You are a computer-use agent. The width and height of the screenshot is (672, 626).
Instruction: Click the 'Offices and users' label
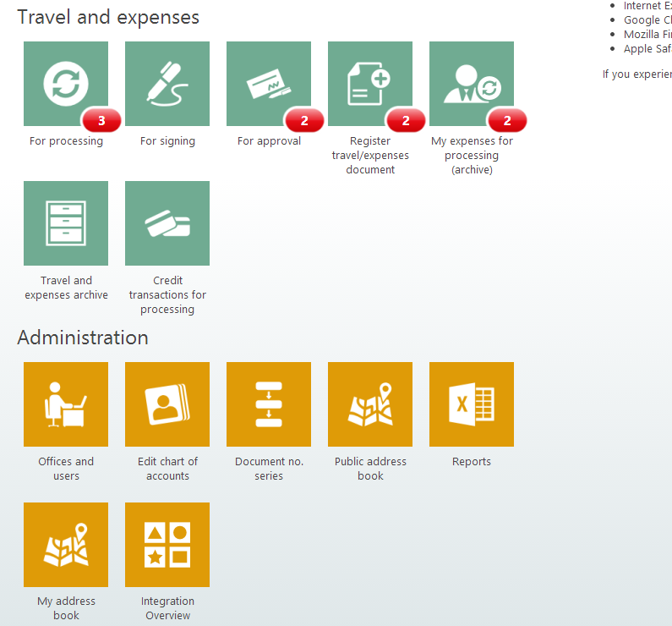coord(66,469)
